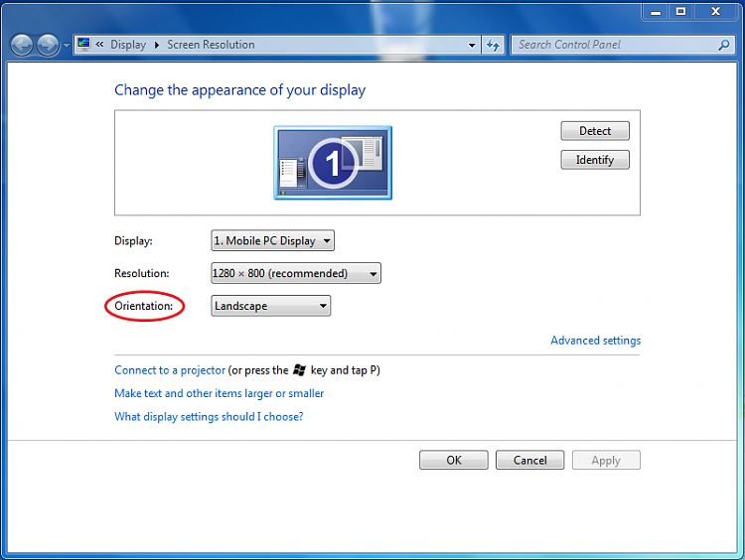Click the double chevron in the address bar

pyautogui.click(x=99, y=44)
